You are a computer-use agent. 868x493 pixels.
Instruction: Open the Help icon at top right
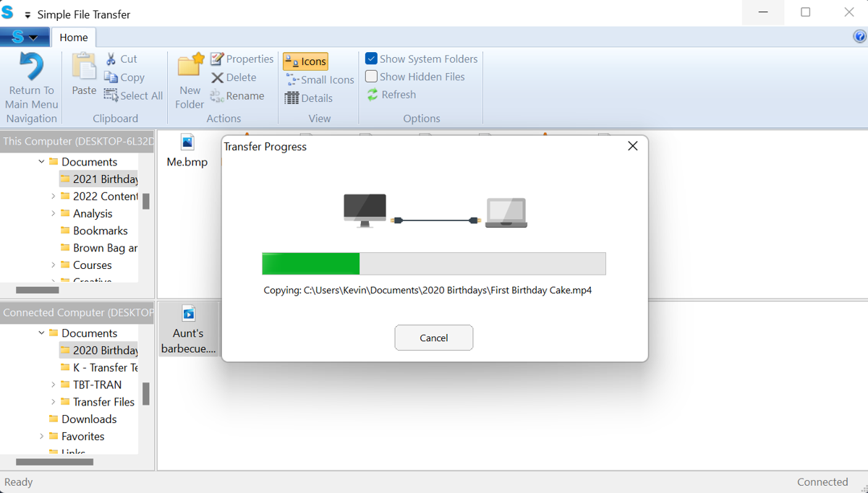pos(859,35)
